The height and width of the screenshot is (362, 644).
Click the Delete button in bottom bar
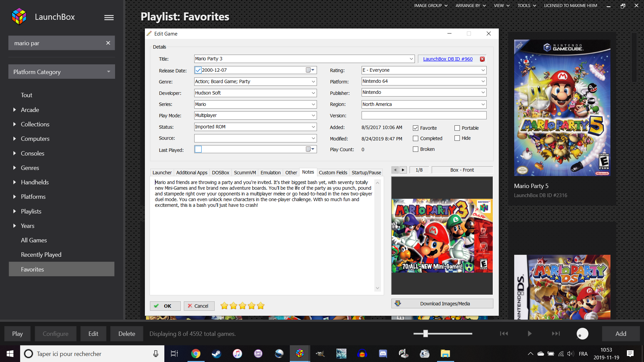(x=127, y=334)
